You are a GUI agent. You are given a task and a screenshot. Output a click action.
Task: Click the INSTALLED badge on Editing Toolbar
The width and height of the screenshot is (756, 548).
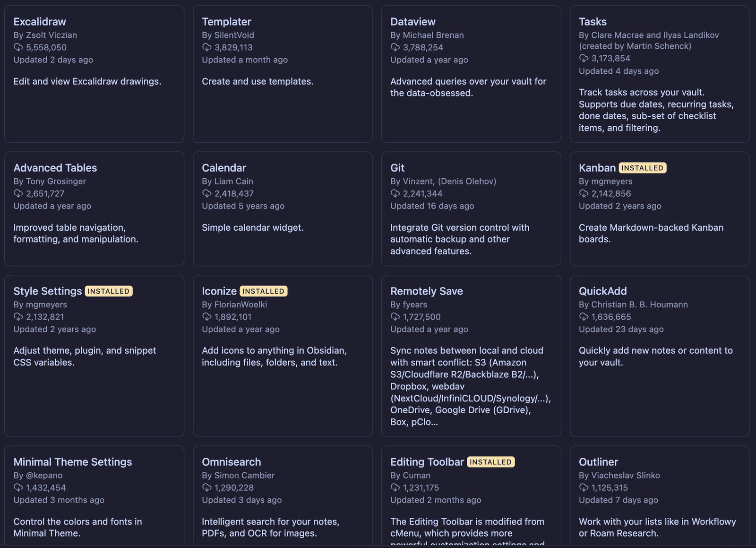[x=490, y=462]
